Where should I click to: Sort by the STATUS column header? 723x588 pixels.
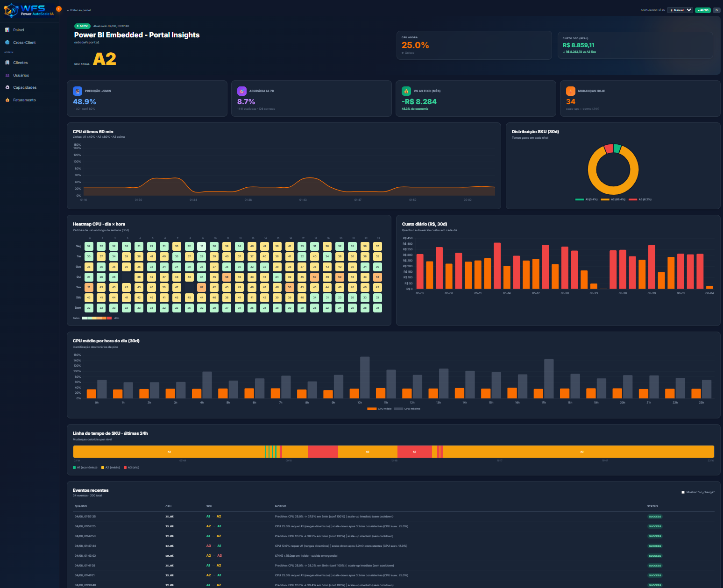point(652,506)
